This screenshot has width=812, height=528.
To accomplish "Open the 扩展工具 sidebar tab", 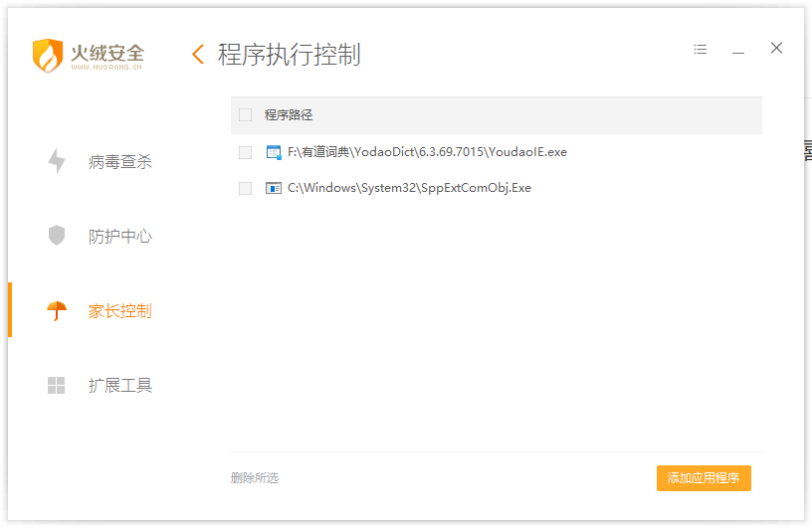I will pos(119,386).
